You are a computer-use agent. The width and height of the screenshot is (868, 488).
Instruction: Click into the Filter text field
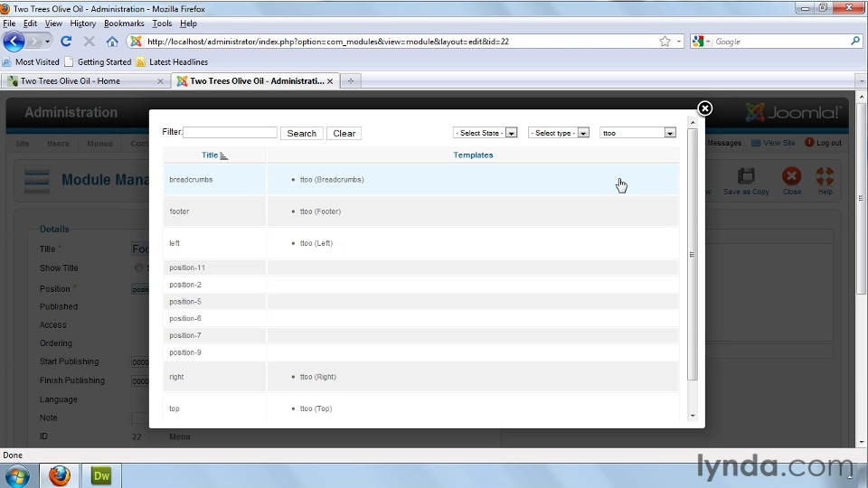[230, 133]
